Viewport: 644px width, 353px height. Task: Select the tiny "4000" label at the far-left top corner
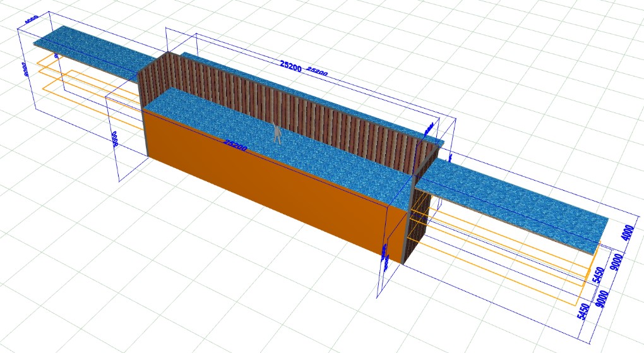click(32, 20)
